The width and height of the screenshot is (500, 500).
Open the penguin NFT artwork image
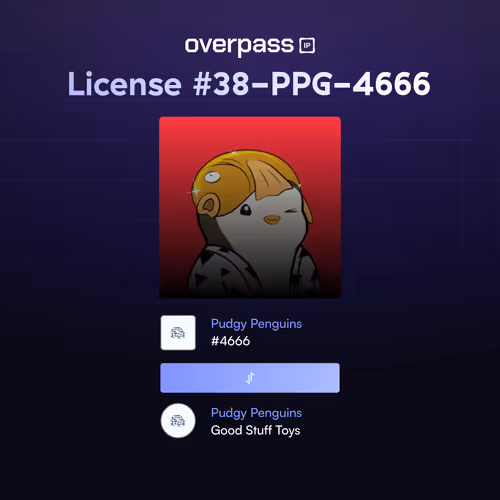point(250,207)
